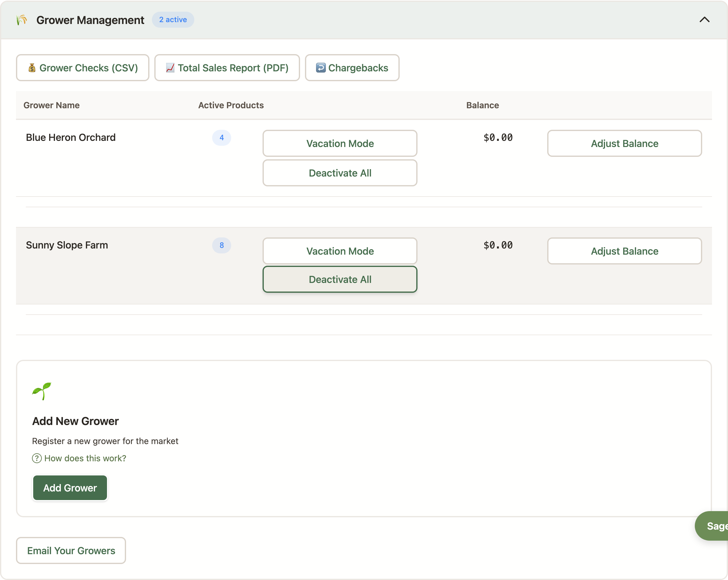Click the Add New Grower heading

click(75, 421)
